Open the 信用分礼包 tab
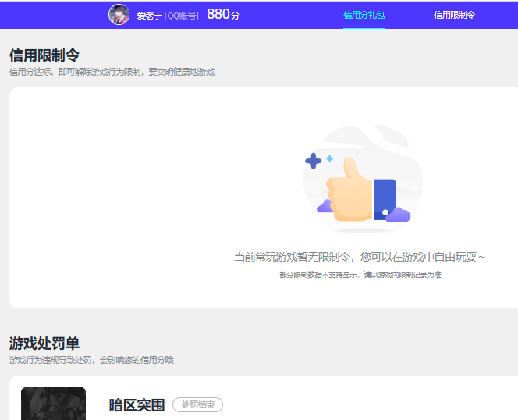Screen dimensions: 518x420 pyautogui.click(x=364, y=15)
